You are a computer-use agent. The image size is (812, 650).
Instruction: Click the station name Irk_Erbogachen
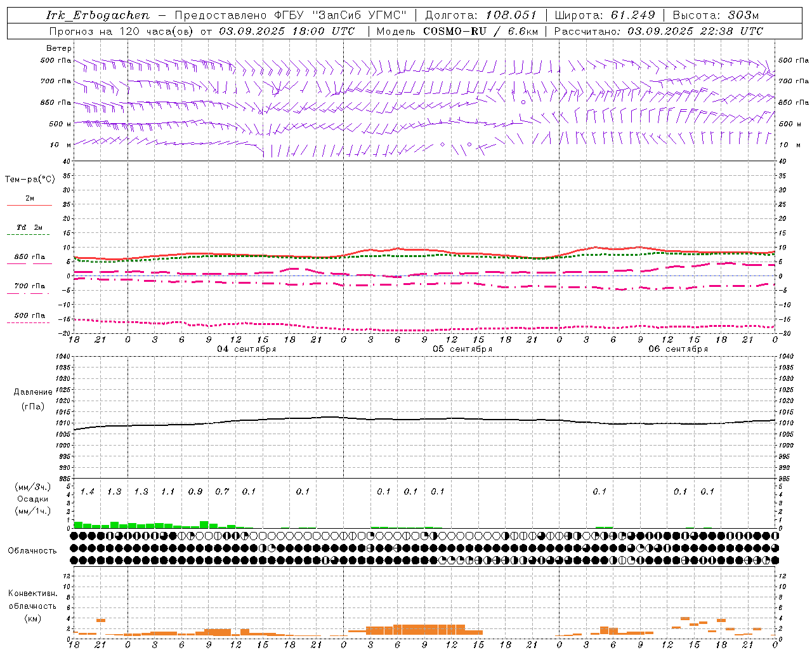coord(98,15)
